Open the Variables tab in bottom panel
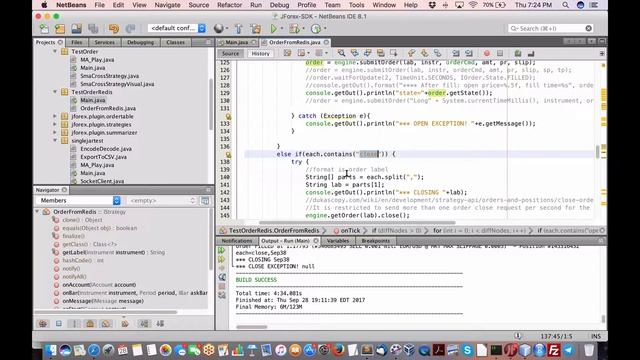The width and height of the screenshot is (640, 360). click(x=338, y=241)
